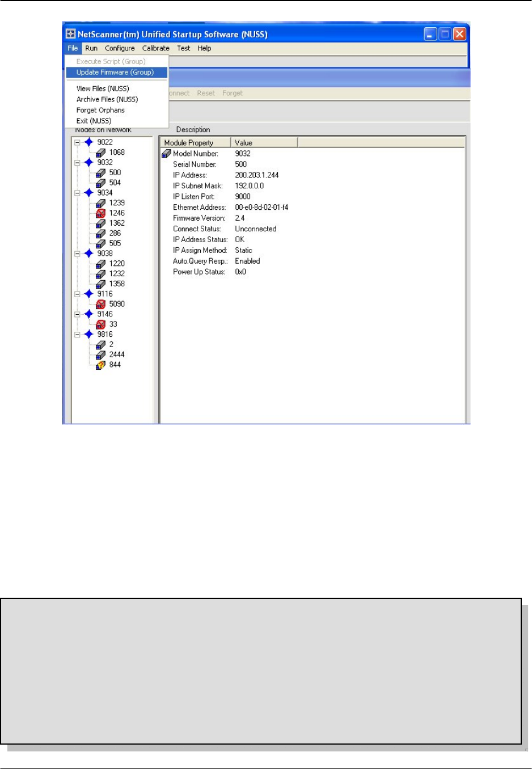
Task: Click module icon beside 1239
Action: (x=101, y=203)
